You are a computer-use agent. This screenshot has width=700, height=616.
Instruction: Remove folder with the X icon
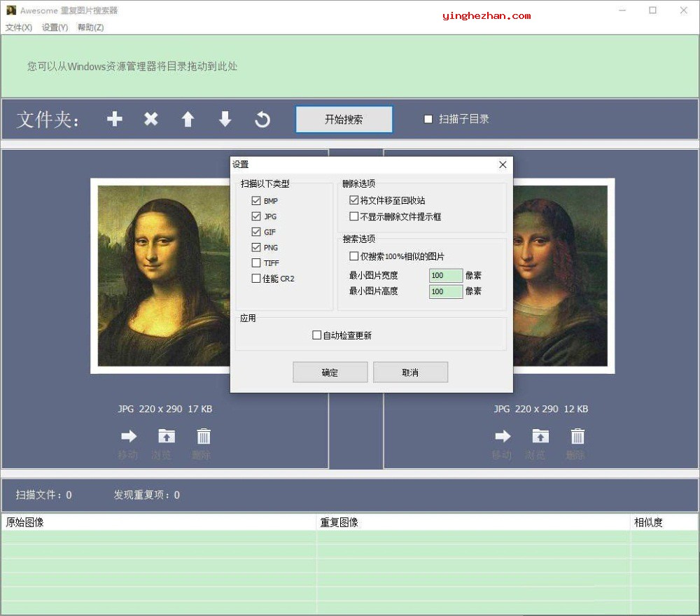151,119
